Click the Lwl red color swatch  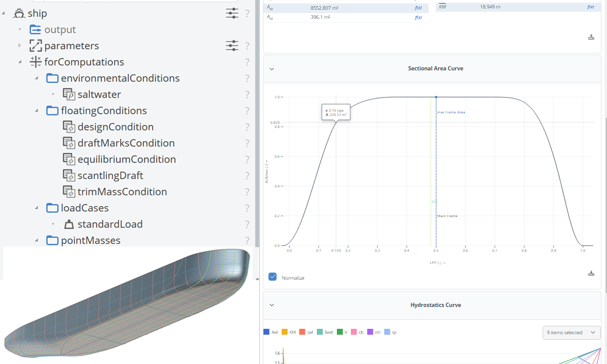303,332
